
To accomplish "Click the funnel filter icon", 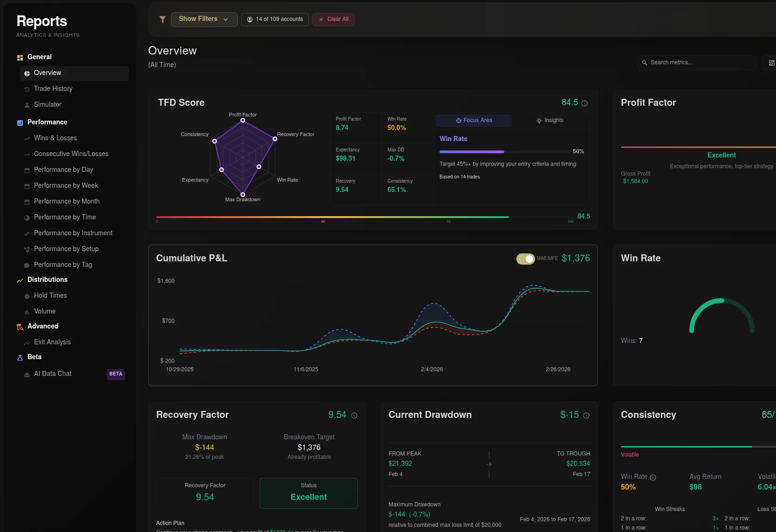I will 162,20.
